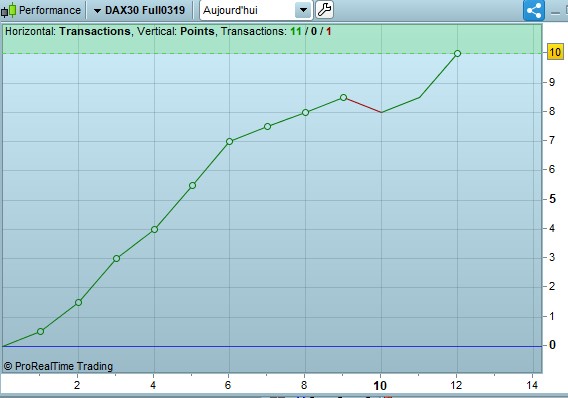Open the DAX30 Full0319 instrument dropdown

139,10
